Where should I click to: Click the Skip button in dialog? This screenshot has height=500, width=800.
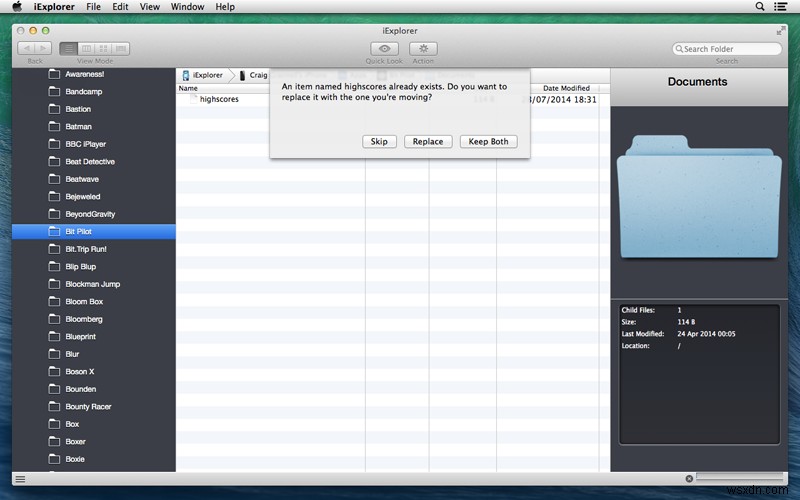379,141
